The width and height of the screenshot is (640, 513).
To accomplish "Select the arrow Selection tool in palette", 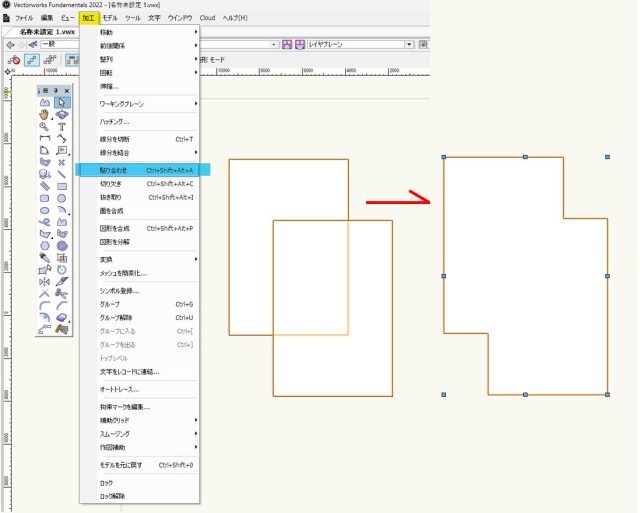I will tap(62, 102).
